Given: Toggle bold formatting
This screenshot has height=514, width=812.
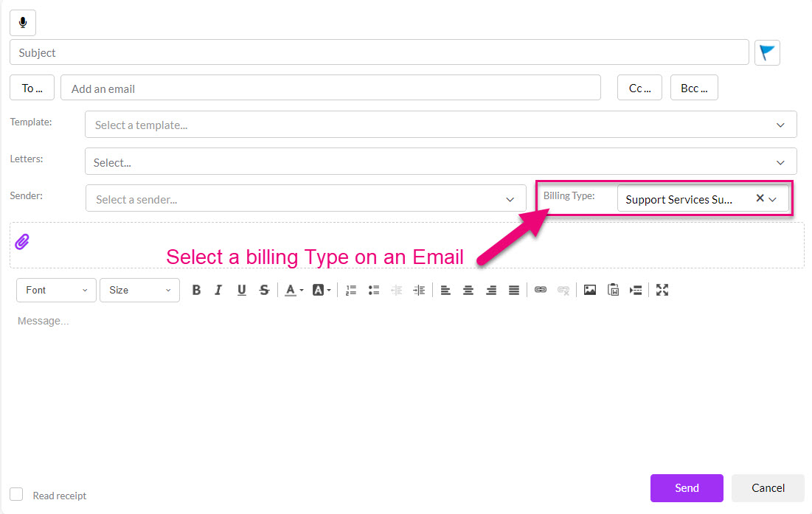Looking at the screenshot, I should tap(196, 291).
